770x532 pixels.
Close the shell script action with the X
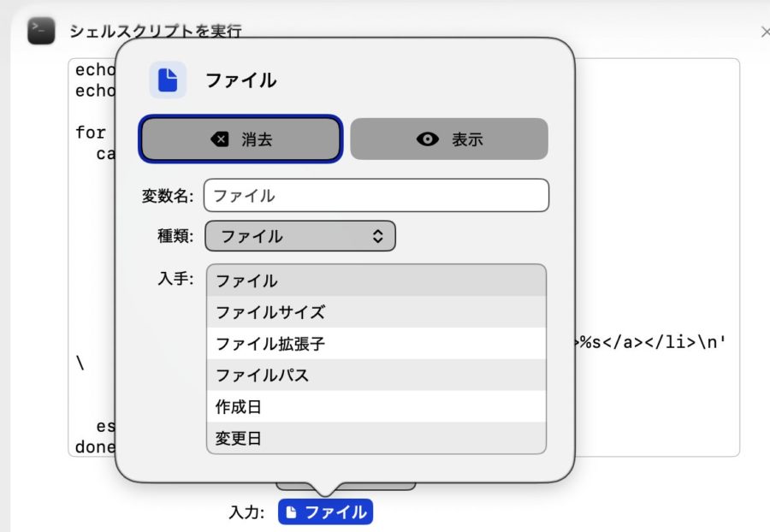pyautogui.click(x=765, y=32)
